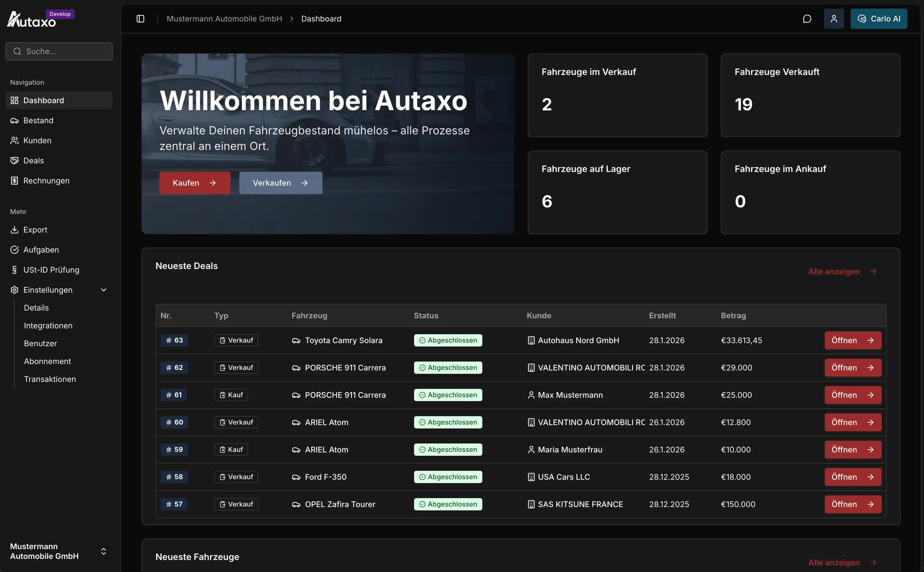Viewport: 924px width, 572px height.
Task: Open Deals using the handshake icon
Action: [x=33, y=160]
